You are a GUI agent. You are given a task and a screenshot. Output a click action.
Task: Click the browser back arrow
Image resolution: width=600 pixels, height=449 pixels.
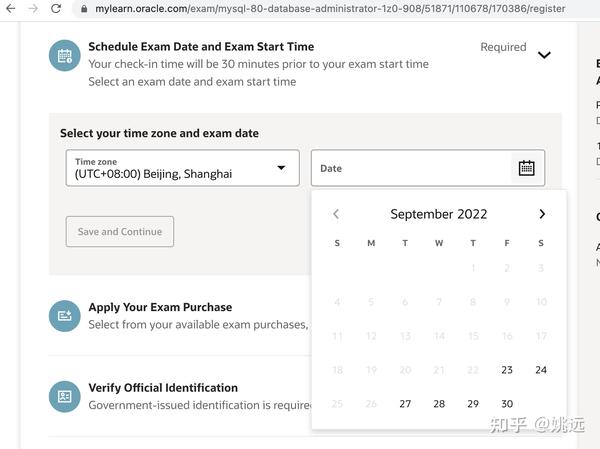(8, 9)
